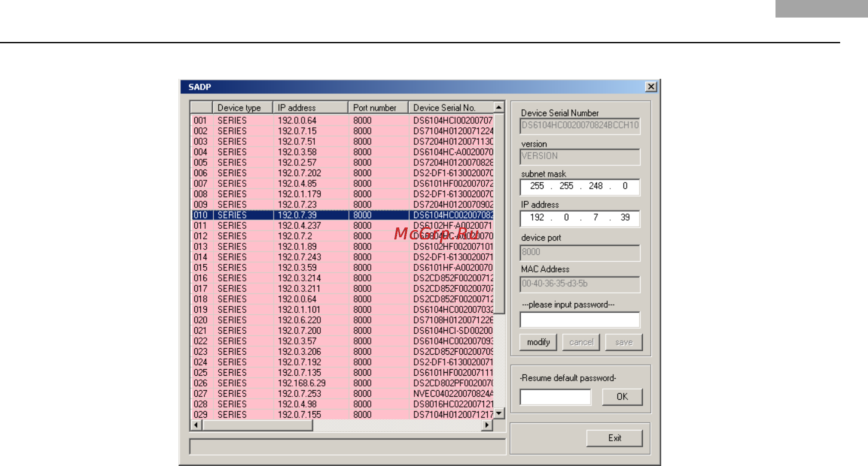Select row 011 with IP 192.0.4.237

(342, 225)
